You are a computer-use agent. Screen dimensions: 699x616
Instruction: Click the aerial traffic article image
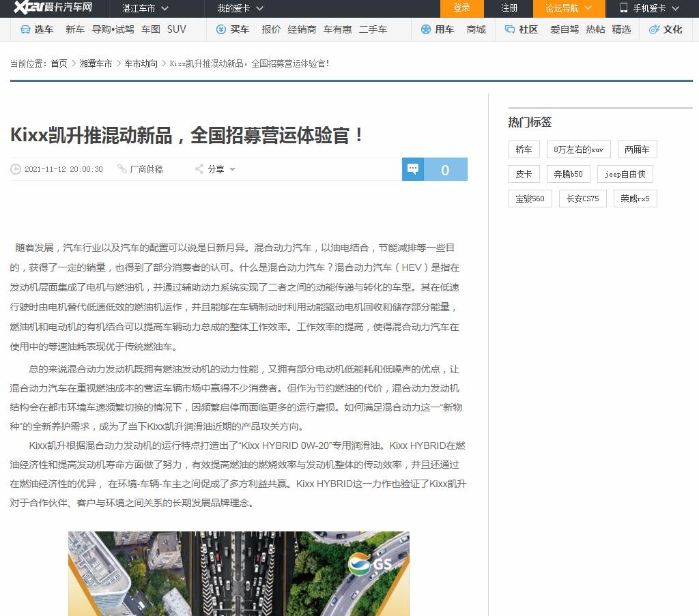point(238,573)
